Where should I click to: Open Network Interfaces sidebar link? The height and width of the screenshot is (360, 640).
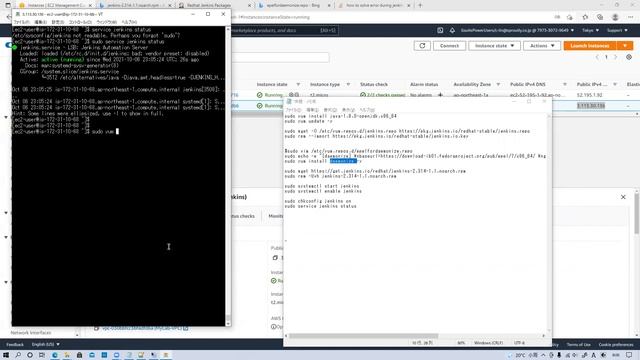(x=31, y=333)
